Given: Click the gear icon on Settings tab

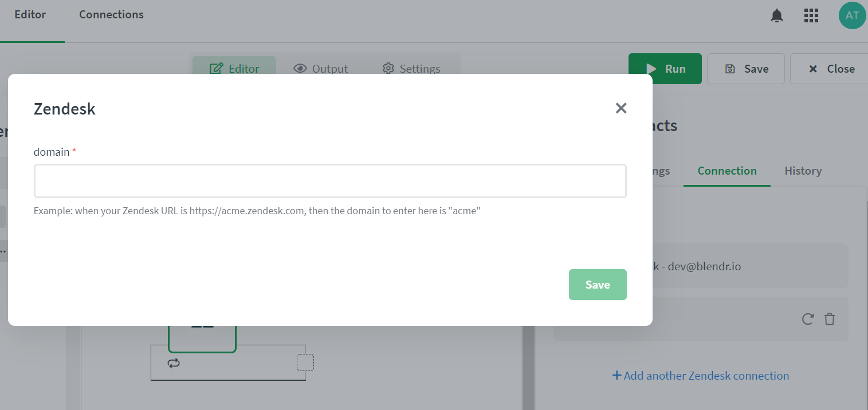Looking at the screenshot, I should 388,69.
